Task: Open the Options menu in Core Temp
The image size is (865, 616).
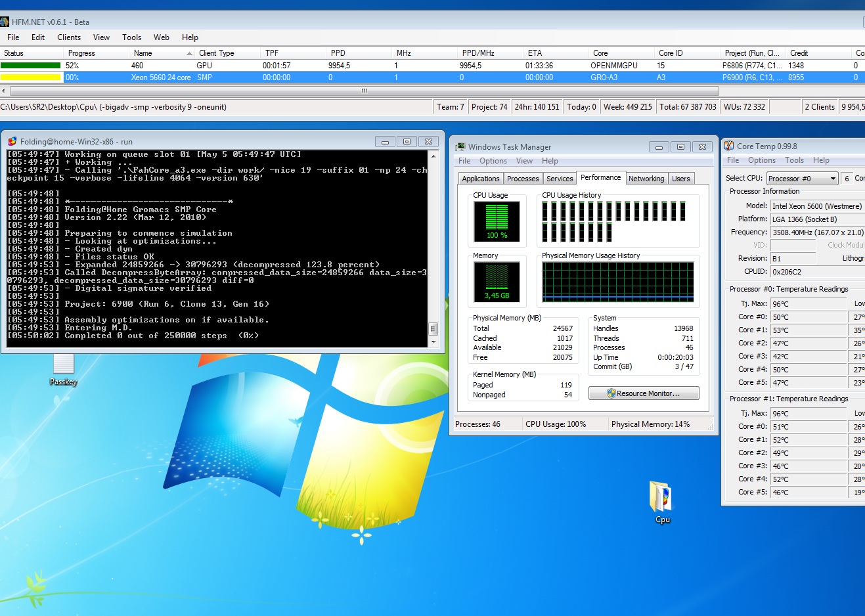Action: click(x=762, y=160)
